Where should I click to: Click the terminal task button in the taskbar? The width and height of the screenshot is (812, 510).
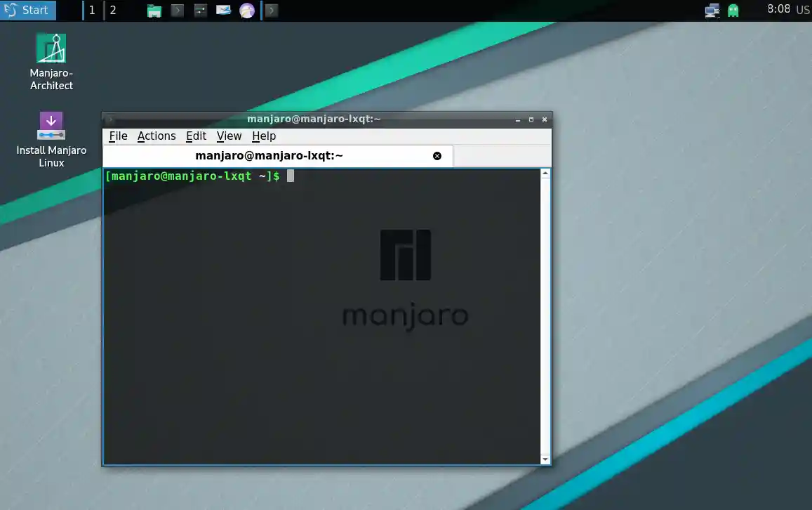[271, 11]
